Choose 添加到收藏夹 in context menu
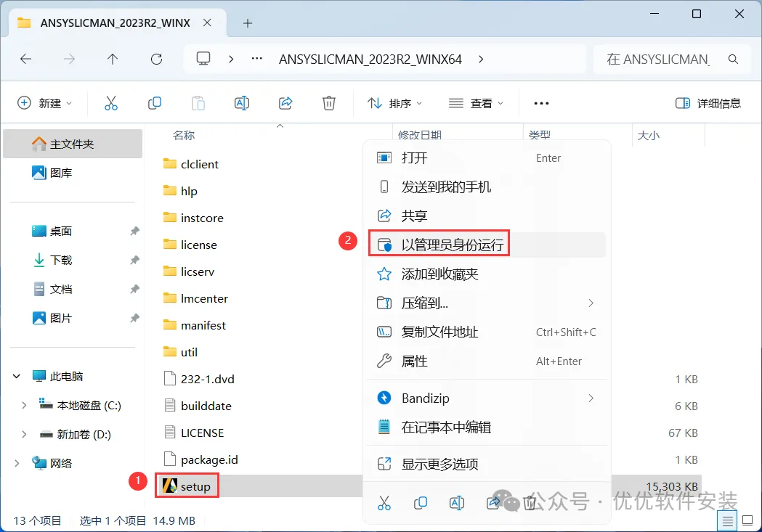The height and width of the screenshot is (532, 762). (487, 274)
